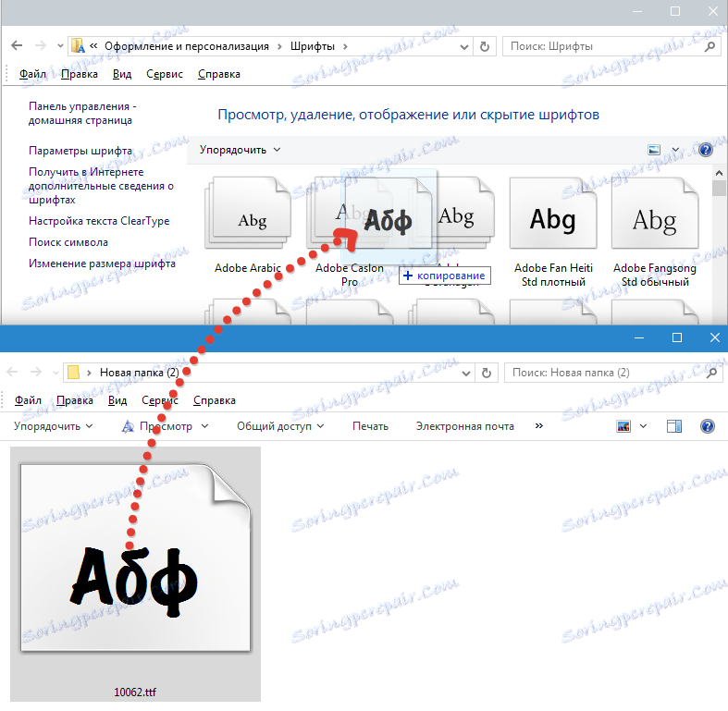
Task: Open address history dropdown in Новая папка window
Action: pos(466,373)
